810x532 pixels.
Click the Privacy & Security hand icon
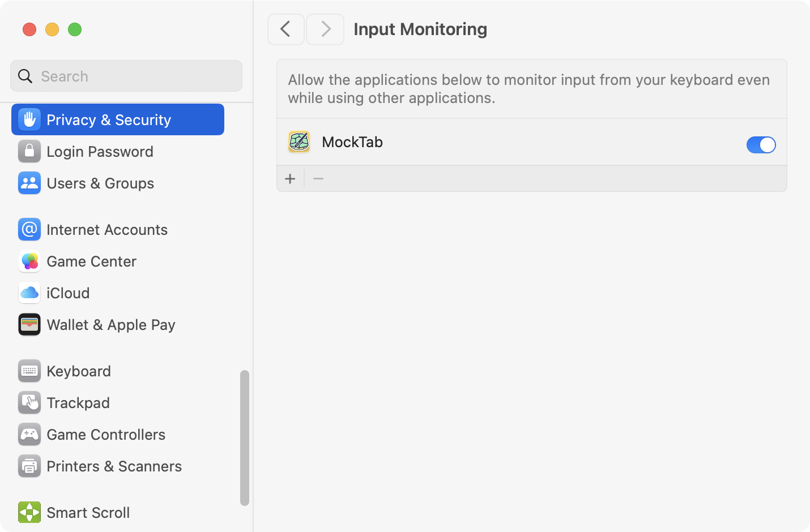click(x=29, y=119)
